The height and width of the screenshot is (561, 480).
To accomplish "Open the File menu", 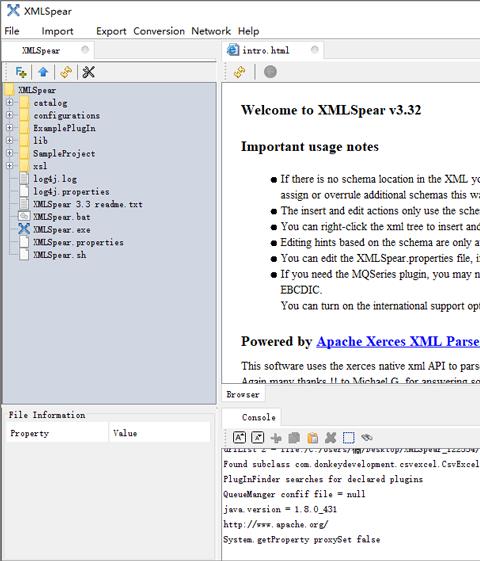I will pos(12,31).
